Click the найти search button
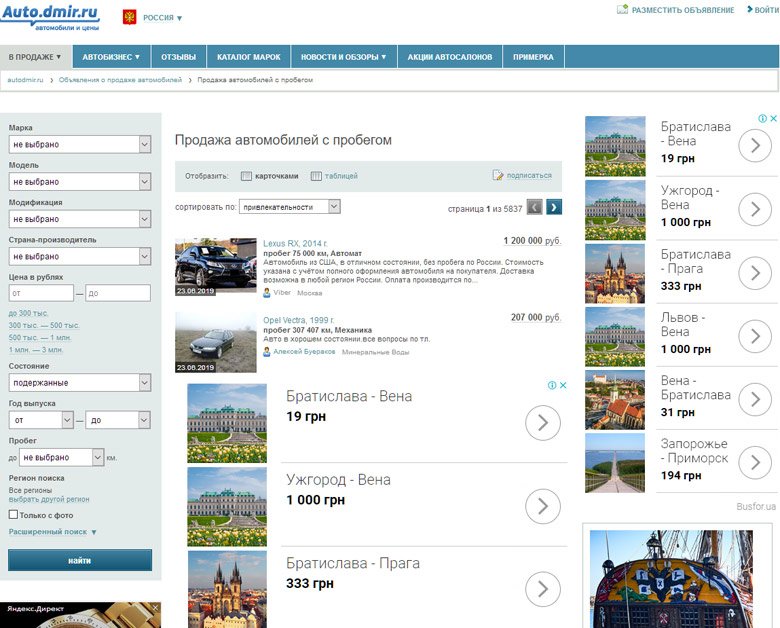The width and height of the screenshot is (780, 628). [80, 560]
